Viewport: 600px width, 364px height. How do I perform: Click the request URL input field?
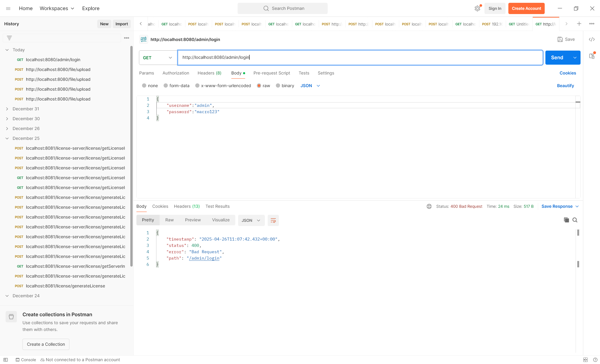pos(360,58)
